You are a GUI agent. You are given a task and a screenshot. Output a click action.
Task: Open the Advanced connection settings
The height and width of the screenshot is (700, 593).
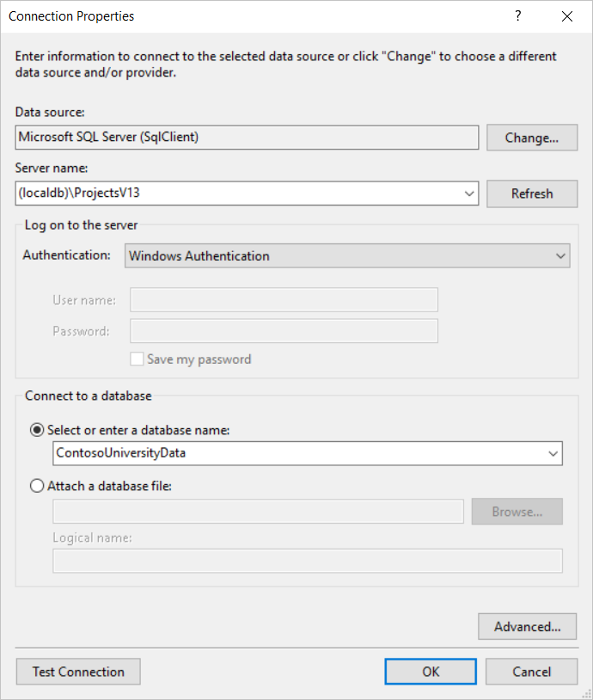tap(527, 626)
